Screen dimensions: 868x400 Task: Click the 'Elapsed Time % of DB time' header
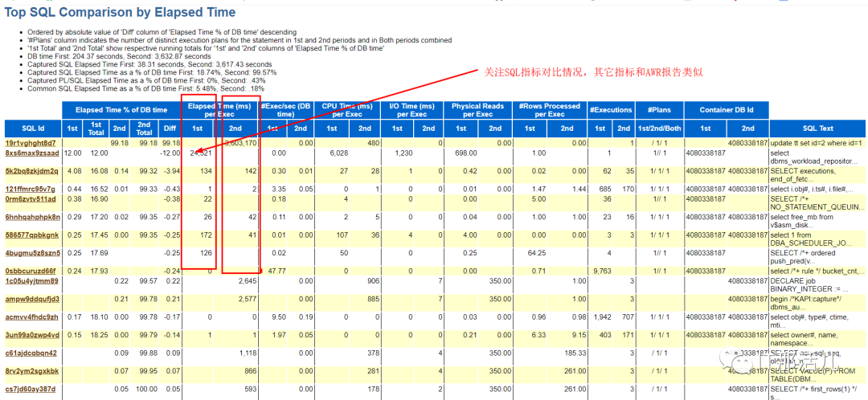pos(121,110)
